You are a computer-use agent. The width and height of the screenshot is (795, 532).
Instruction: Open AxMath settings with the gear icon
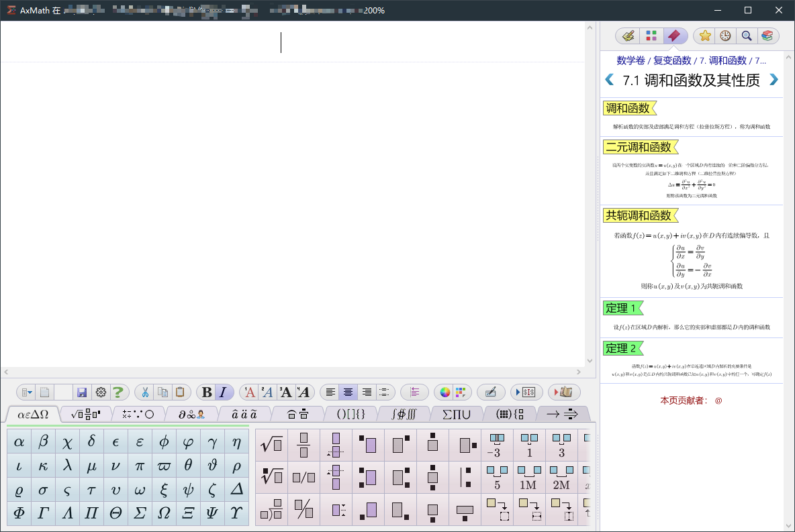click(x=99, y=393)
